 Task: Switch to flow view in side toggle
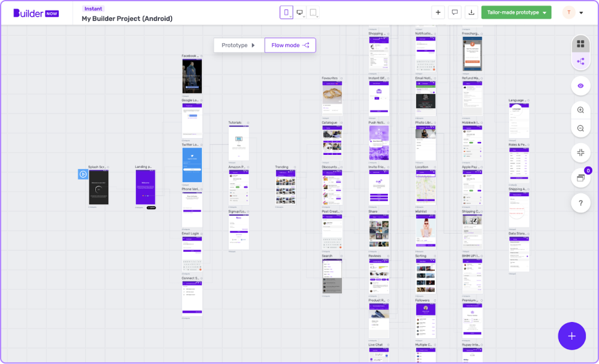580,61
